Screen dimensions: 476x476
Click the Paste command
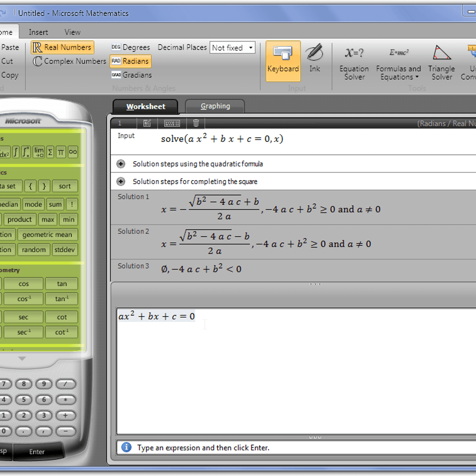tap(10, 47)
